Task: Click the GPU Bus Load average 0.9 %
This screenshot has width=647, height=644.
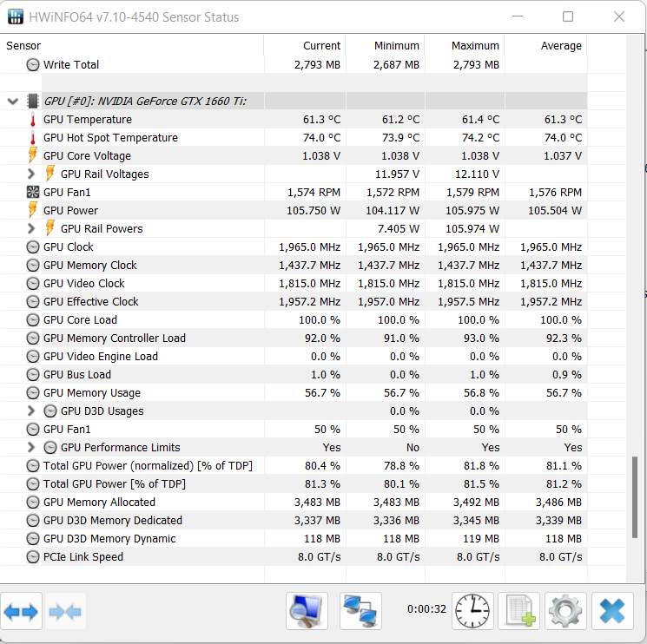Action: point(567,375)
